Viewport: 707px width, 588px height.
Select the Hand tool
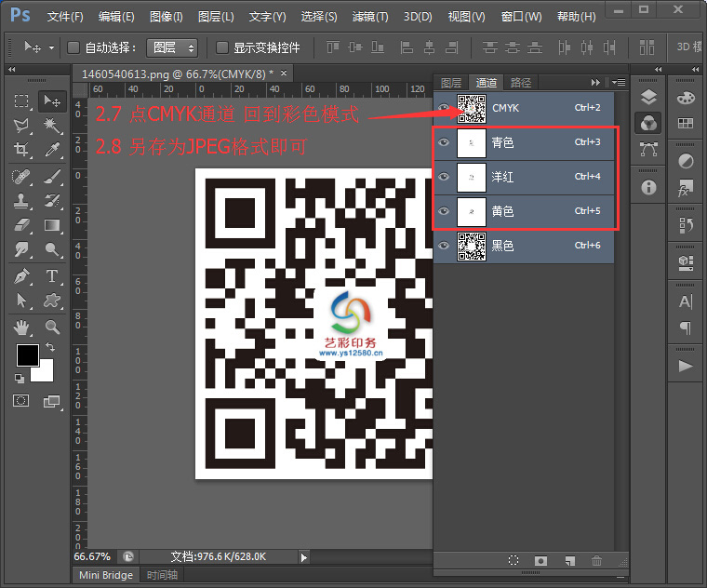tap(22, 327)
